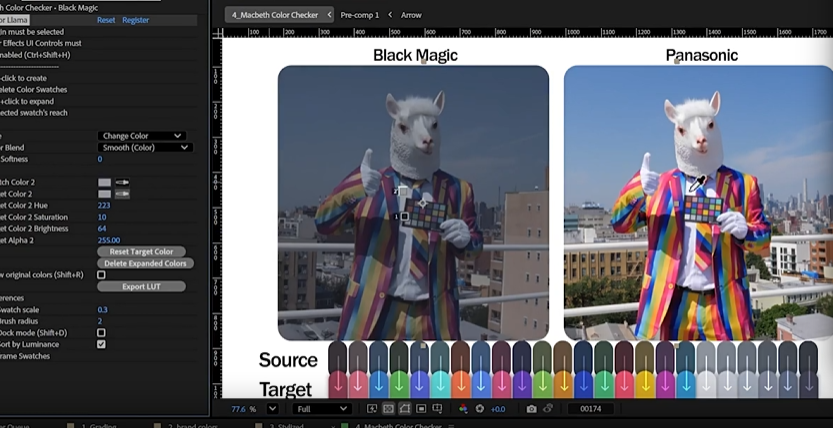Click the Export LUT button
Image resolution: width=833 pixels, height=428 pixels.
click(141, 287)
